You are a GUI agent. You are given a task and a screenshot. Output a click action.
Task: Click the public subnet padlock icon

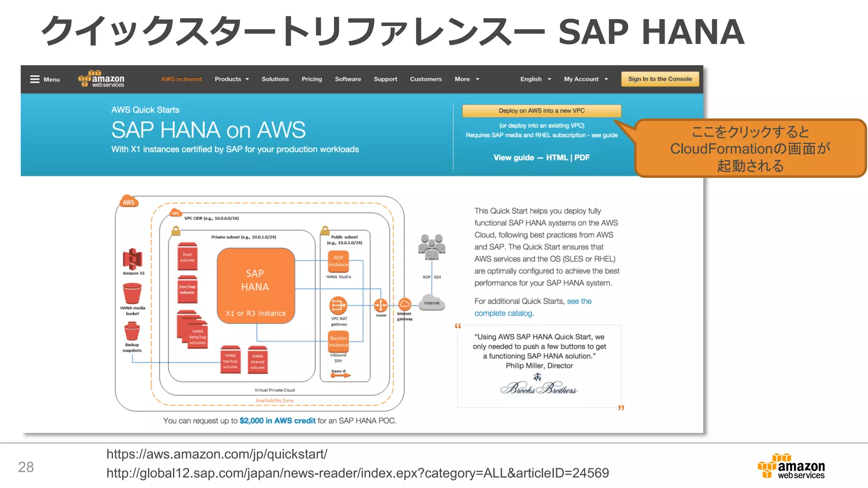[325, 230]
